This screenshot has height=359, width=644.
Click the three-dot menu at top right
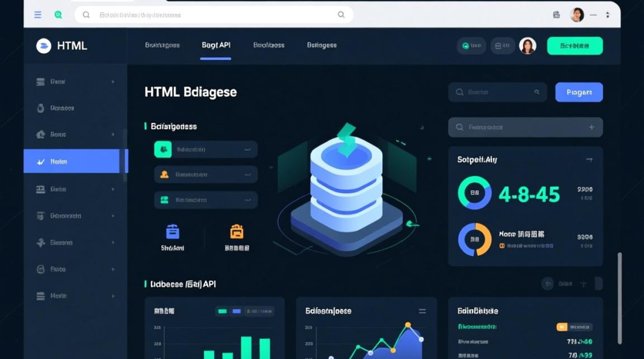[608, 15]
